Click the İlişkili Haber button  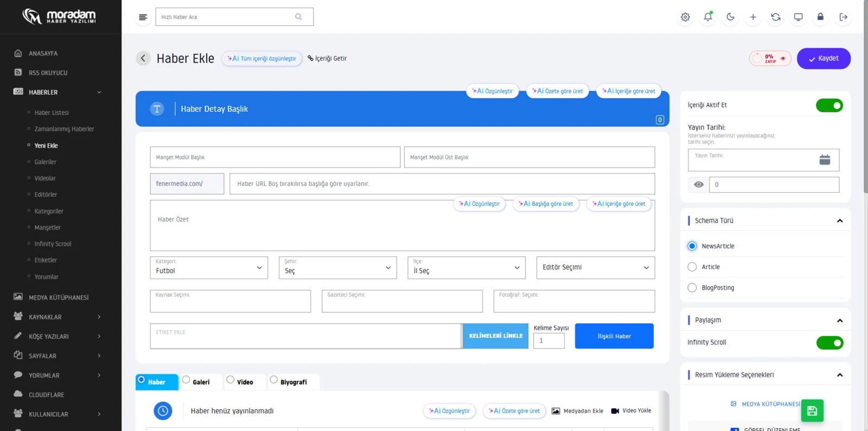(614, 336)
